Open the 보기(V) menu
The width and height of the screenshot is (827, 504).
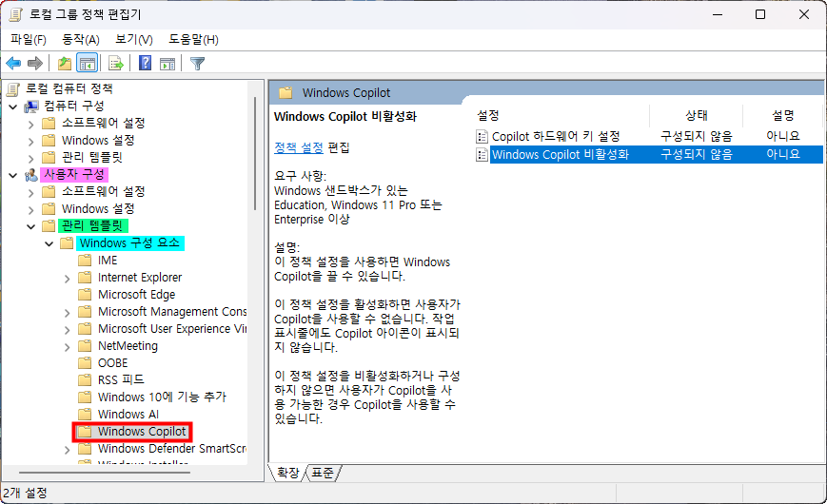coord(134,40)
